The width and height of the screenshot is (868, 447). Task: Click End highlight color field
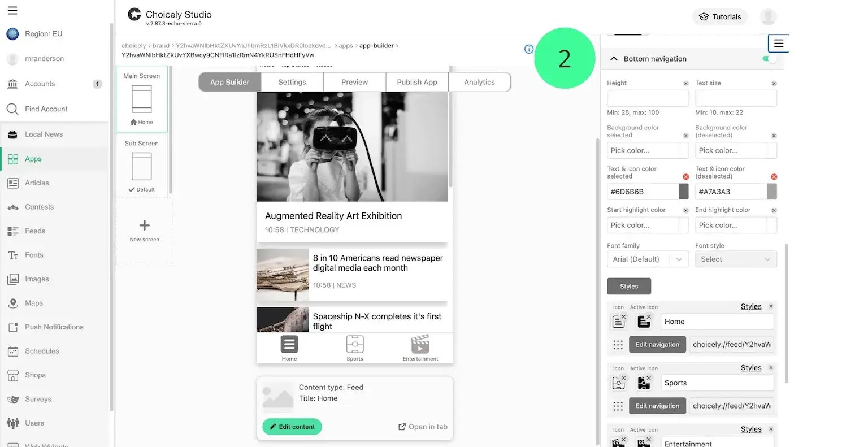pos(731,225)
